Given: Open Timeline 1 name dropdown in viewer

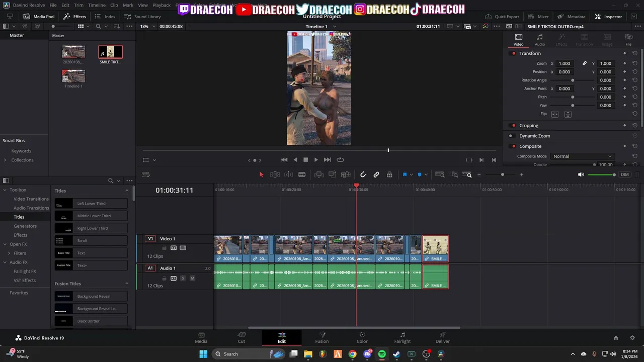Looking at the screenshot, I should pos(335,27).
